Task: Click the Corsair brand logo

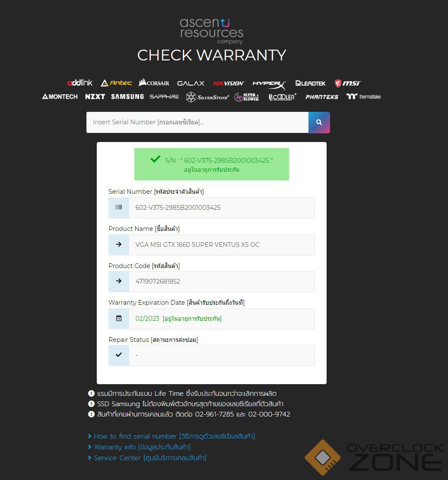Action: tap(154, 82)
